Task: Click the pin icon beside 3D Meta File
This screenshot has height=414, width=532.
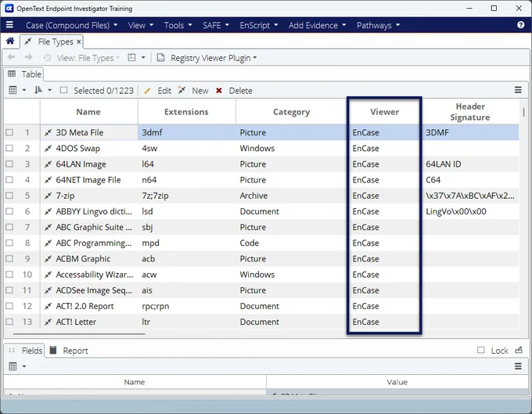Action: pos(49,132)
